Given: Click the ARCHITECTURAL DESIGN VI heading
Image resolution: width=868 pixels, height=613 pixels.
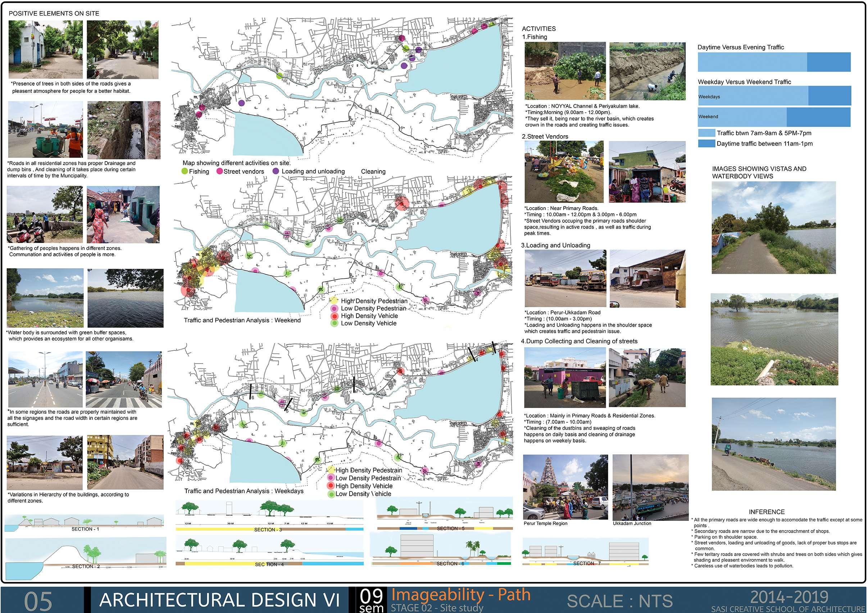Looking at the screenshot, I should 220,600.
